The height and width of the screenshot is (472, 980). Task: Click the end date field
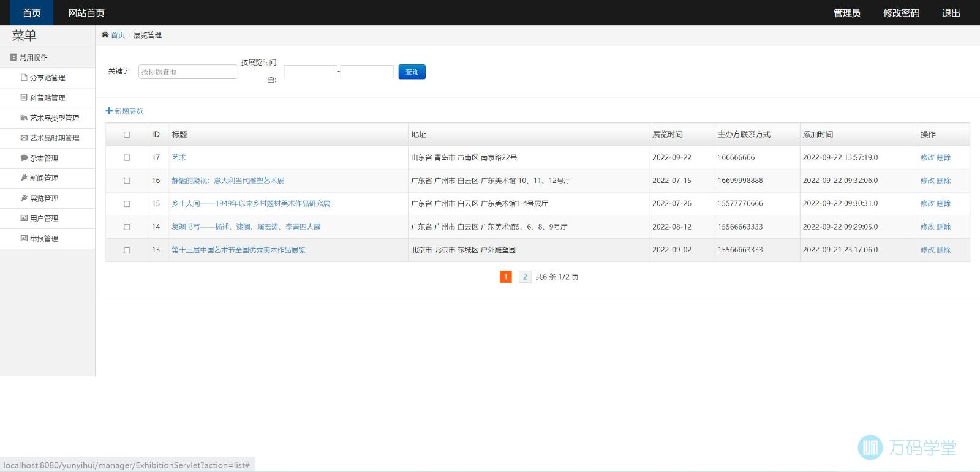(367, 72)
